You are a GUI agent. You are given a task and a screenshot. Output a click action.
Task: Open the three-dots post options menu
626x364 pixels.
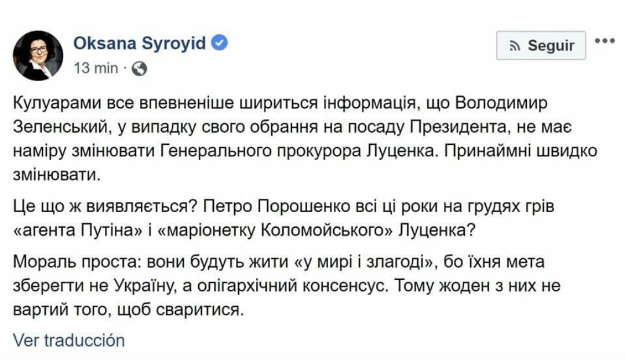click(x=605, y=41)
